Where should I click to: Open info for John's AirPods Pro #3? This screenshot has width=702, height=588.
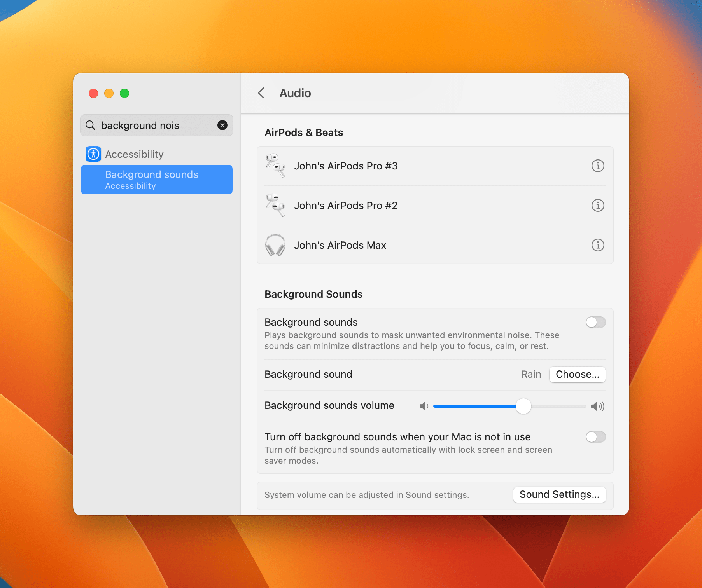click(x=598, y=166)
